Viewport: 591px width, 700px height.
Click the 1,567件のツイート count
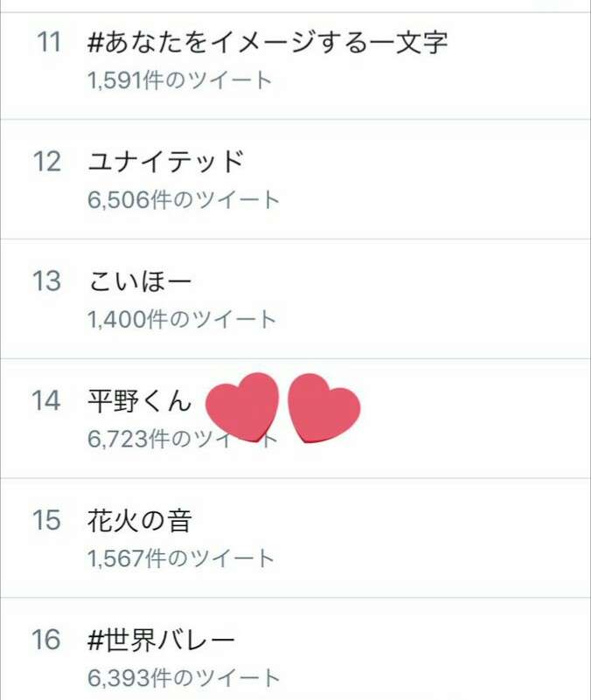click(181, 558)
